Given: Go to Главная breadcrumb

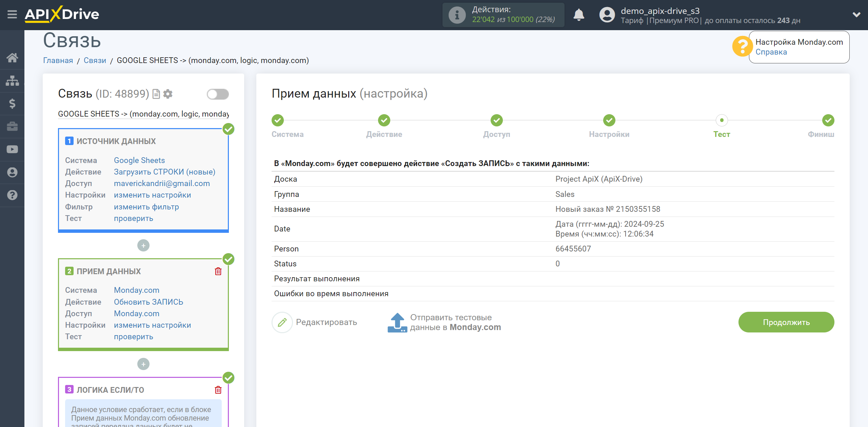Looking at the screenshot, I should point(58,60).
